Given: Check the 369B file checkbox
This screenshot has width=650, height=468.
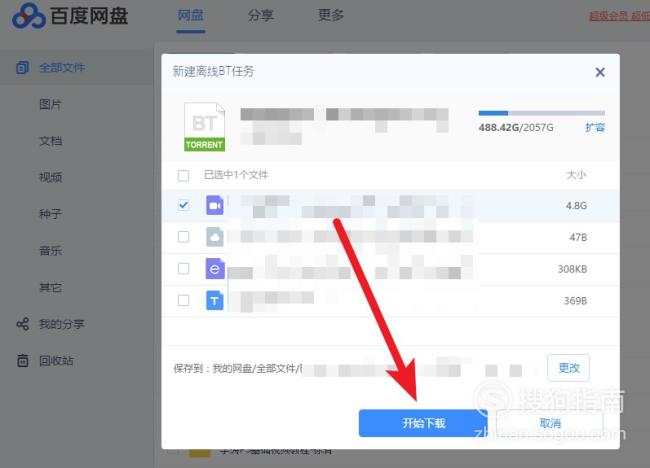Looking at the screenshot, I should tap(183, 300).
